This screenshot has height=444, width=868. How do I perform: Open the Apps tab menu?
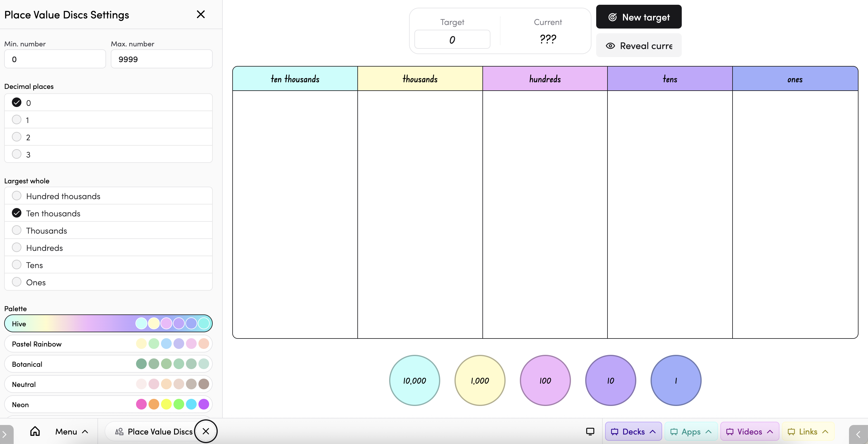pyautogui.click(x=690, y=431)
